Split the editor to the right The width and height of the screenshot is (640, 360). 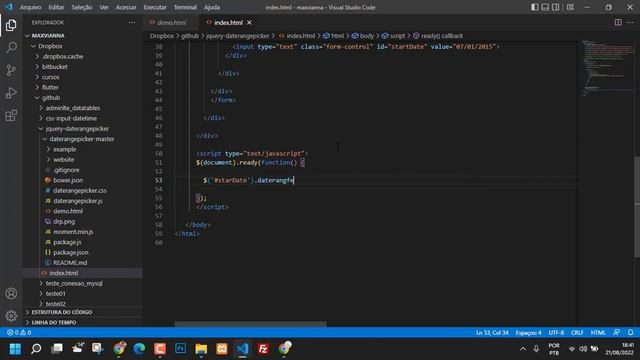[618, 22]
